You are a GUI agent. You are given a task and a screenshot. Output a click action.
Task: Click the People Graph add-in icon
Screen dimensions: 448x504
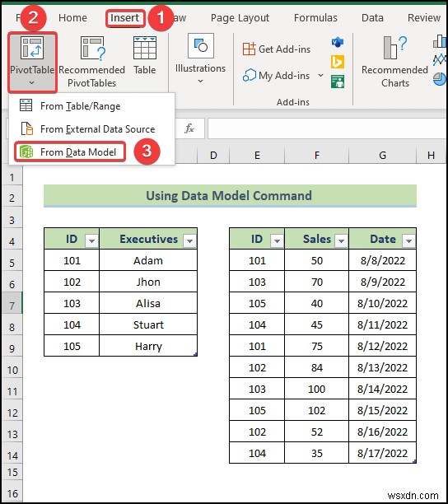(x=337, y=82)
